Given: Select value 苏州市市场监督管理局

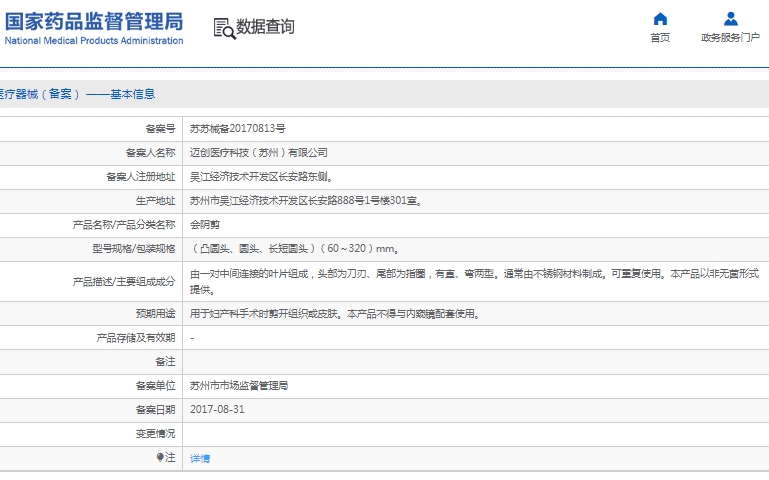Looking at the screenshot, I should coord(239,385).
